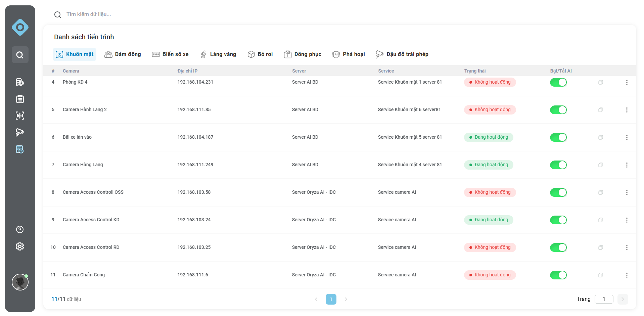Open the camera sidebar icon
Viewport: 644px width, 316px height.
point(20,132)
